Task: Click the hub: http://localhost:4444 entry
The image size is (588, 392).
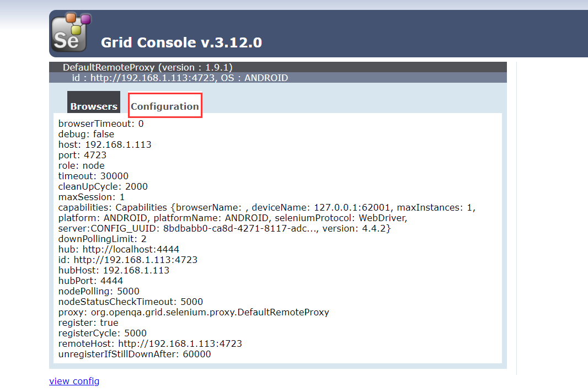Action: click(119, 250)
